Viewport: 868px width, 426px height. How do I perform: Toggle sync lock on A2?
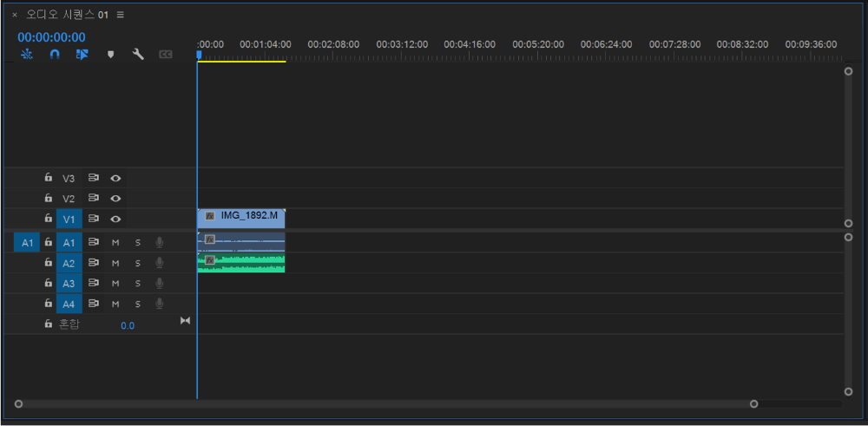click(94, 262)
